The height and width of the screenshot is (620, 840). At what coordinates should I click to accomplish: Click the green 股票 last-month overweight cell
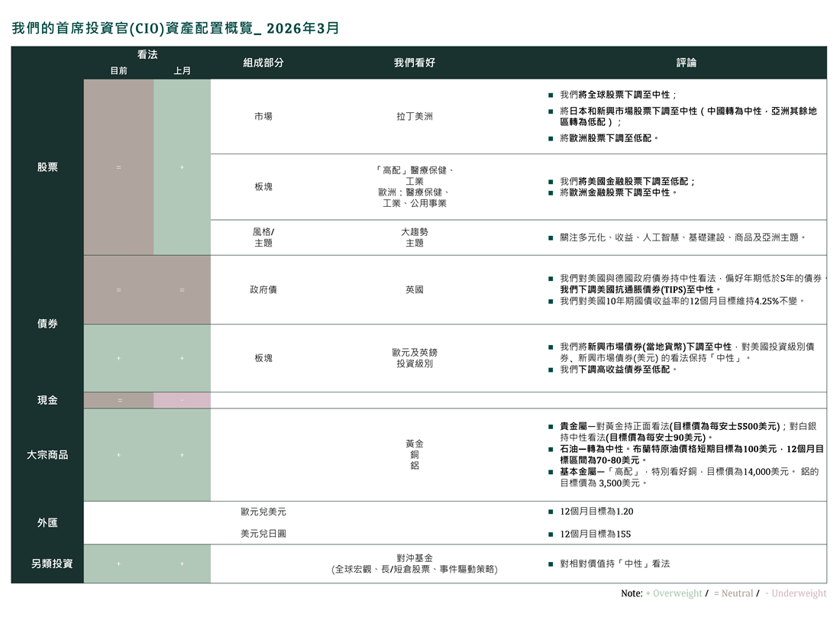pyautogui.click(x=182, y=166)
